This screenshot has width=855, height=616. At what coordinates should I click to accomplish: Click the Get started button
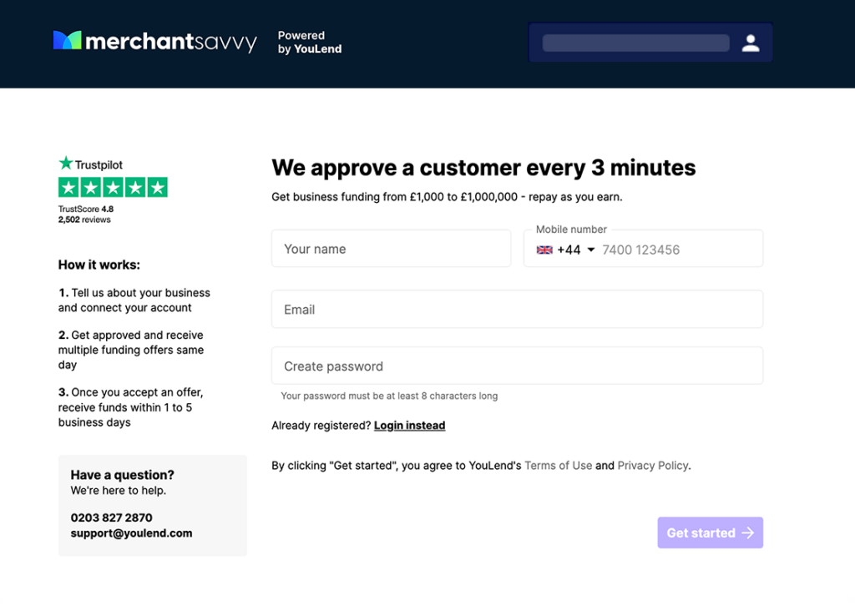710,533
